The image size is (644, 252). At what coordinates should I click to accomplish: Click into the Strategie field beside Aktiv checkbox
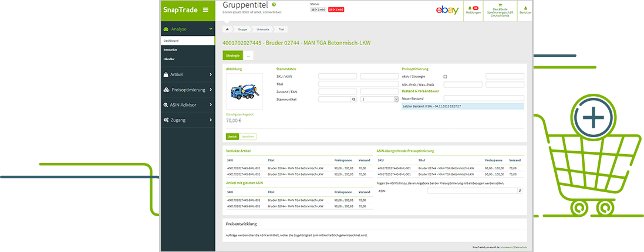point(505,76)
